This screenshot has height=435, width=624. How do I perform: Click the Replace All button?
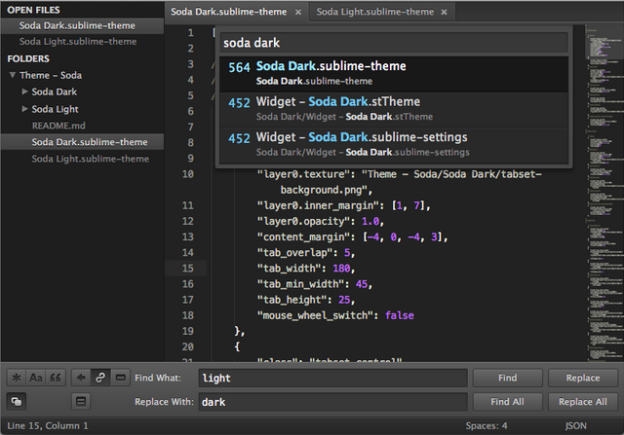(x=583, y=402)
